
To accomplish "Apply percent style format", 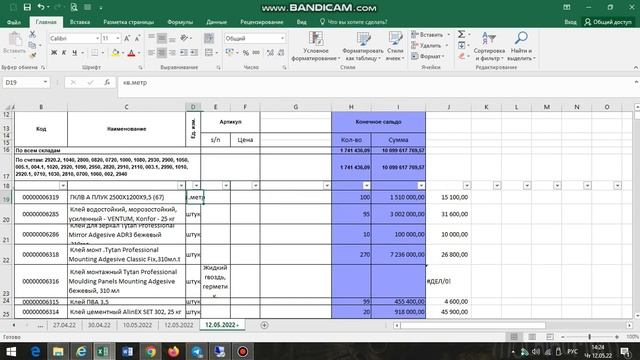I will [x=246, y=53].
